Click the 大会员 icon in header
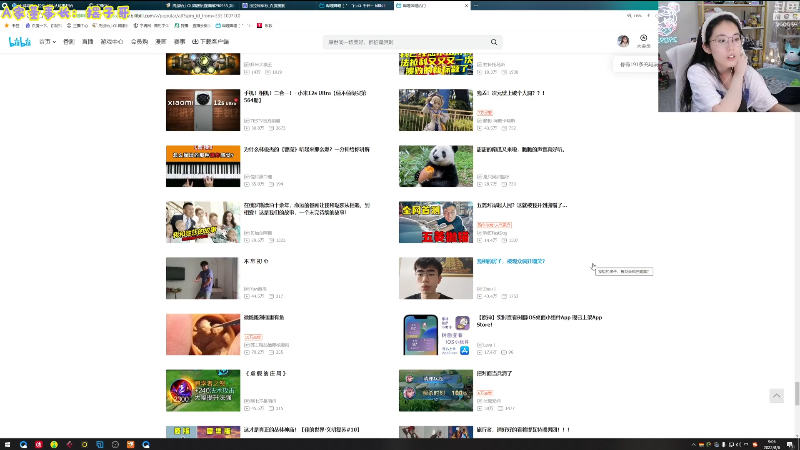 click(643, 41)
